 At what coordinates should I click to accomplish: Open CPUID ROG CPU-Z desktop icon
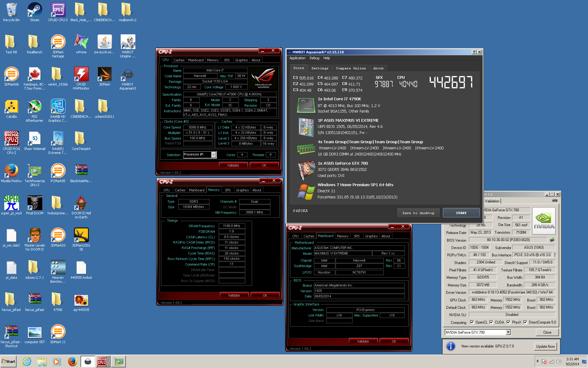click(11, 143)
